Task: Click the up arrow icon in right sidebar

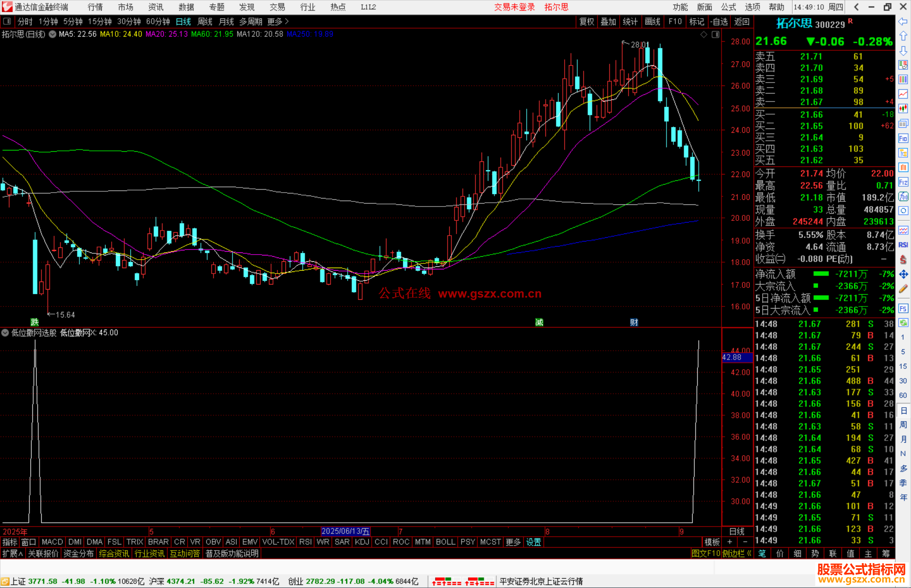Action: tap(903, 36)
